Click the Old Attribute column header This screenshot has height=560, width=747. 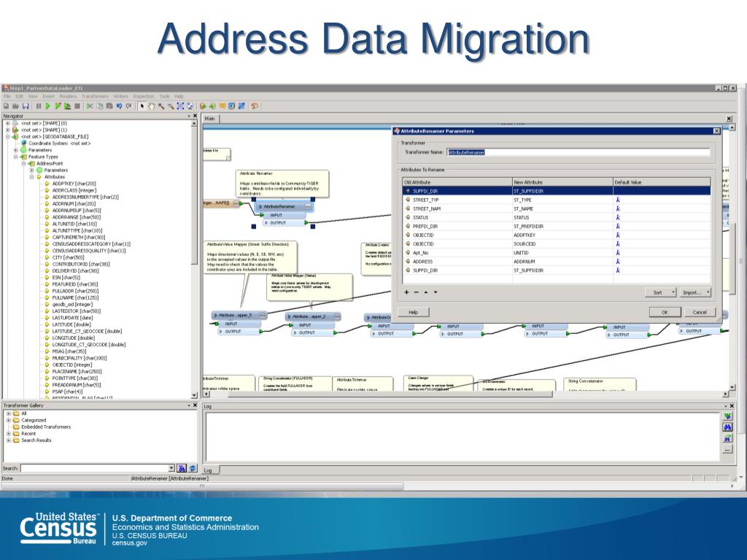[457, 182]
